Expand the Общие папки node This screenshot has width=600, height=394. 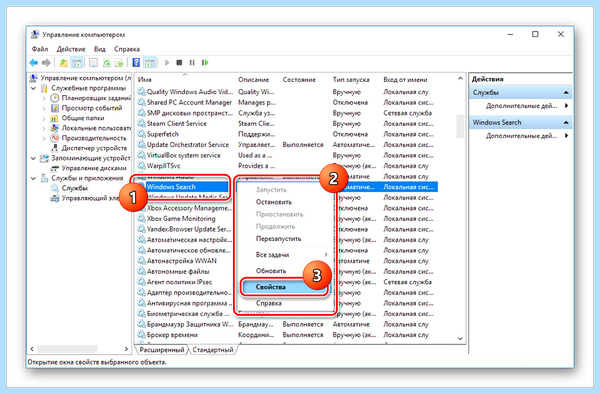pyautogui.click(x=44, y=118)
